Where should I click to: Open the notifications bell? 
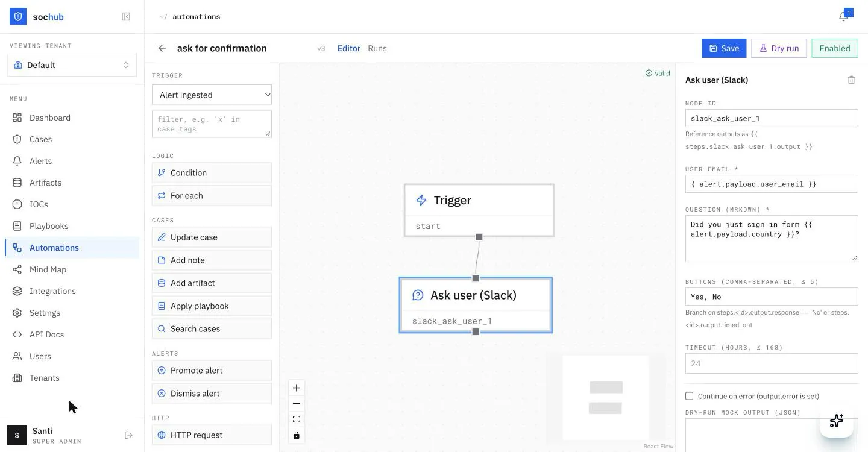[x=843, y=17]
